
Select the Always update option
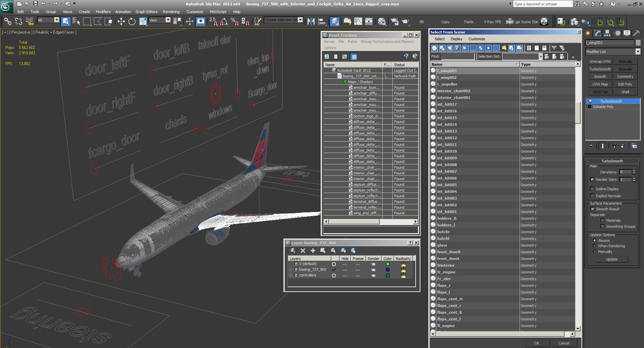594,241
